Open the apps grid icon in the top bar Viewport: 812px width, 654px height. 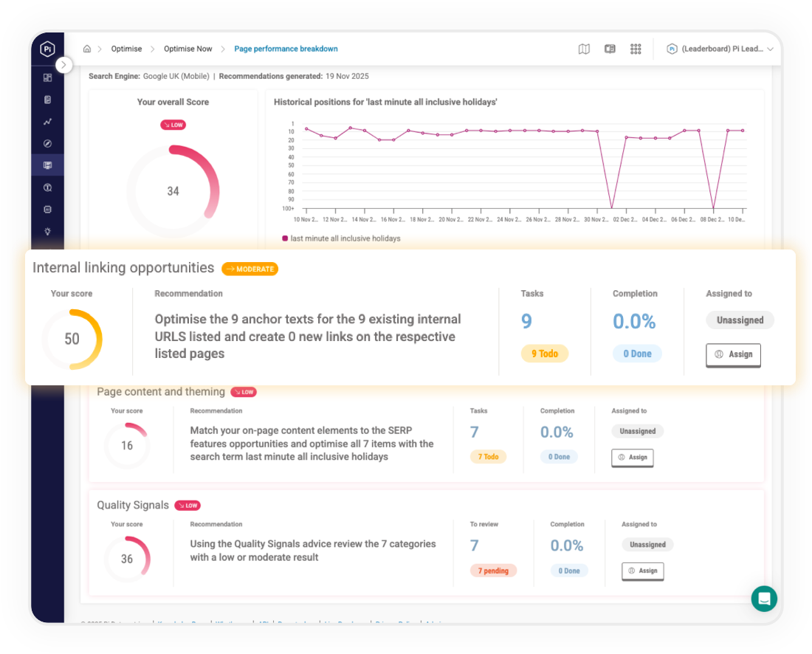click(636, 49)
